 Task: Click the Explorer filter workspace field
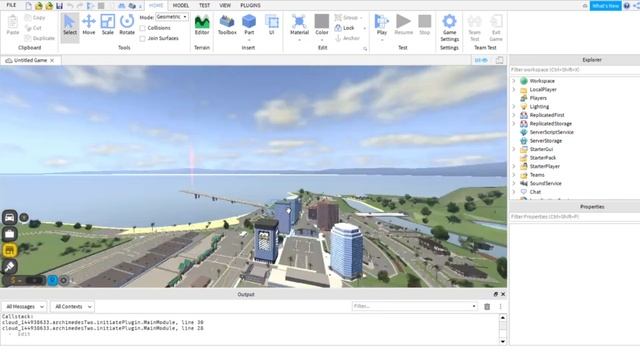click(574, 70)
